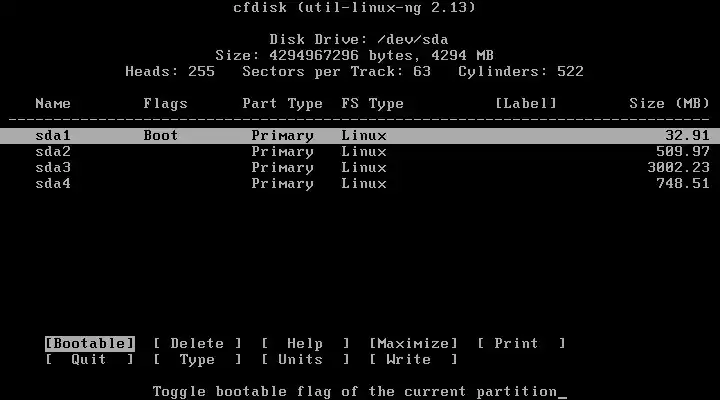
Task: Choose the Delete menu option
Action: 197,344
